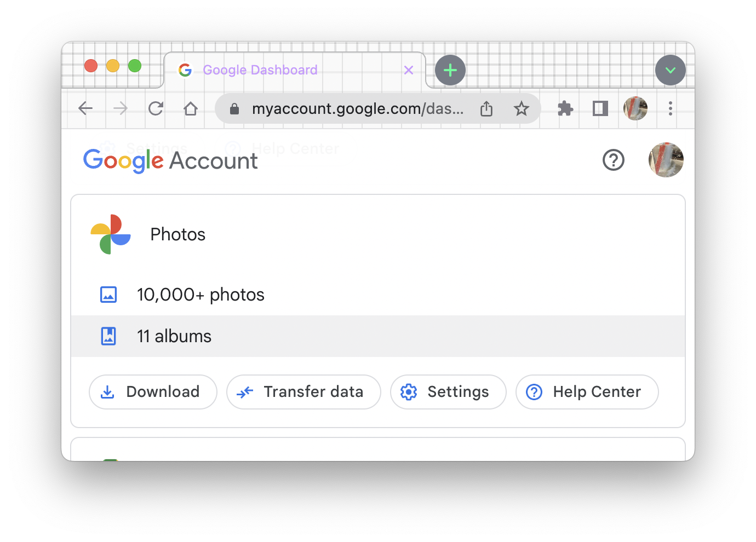Image resolution: width=756 pixels, height=542 pixels.
Task: Click the side panel icon in the toolbar
Action: pos(600,108)
